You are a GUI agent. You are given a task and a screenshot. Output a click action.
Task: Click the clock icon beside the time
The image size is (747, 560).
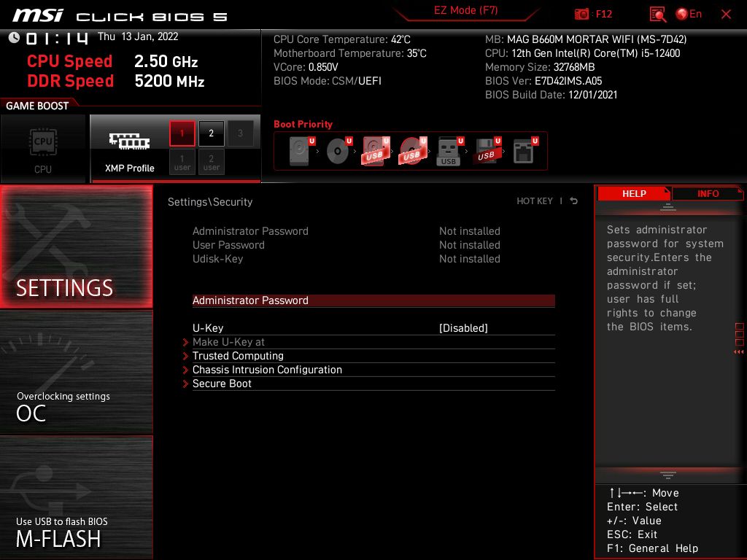tap(14, 38)
